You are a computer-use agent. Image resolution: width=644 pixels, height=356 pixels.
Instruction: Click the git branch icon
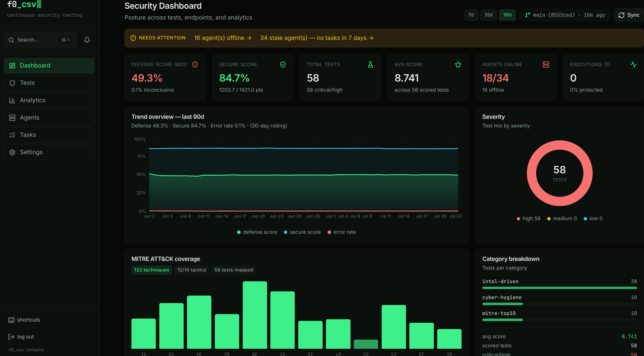coord(527,15)
